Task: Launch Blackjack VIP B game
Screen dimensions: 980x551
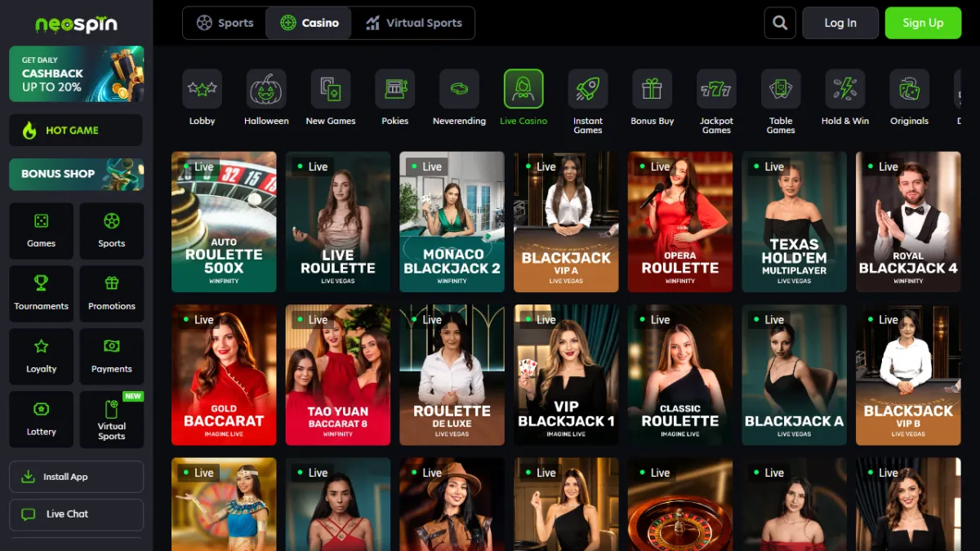Action: pyautogui.click(x=908, y=375)
